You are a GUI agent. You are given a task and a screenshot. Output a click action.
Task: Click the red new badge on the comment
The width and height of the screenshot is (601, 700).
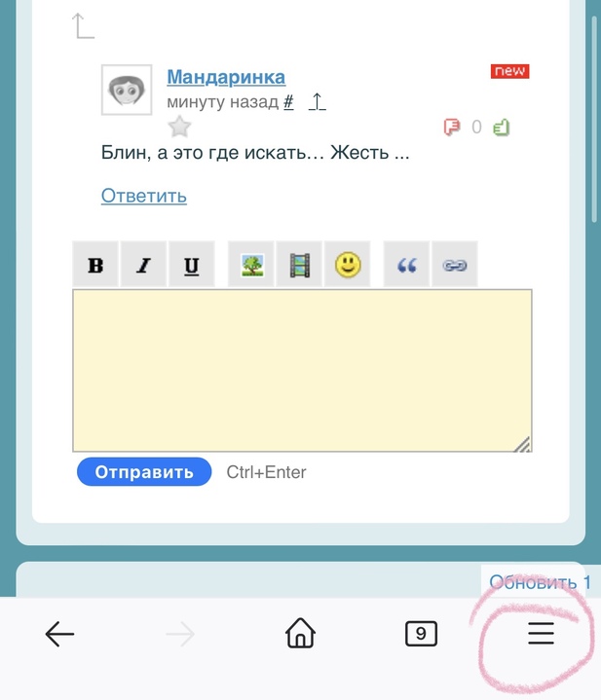pos(509,71)
